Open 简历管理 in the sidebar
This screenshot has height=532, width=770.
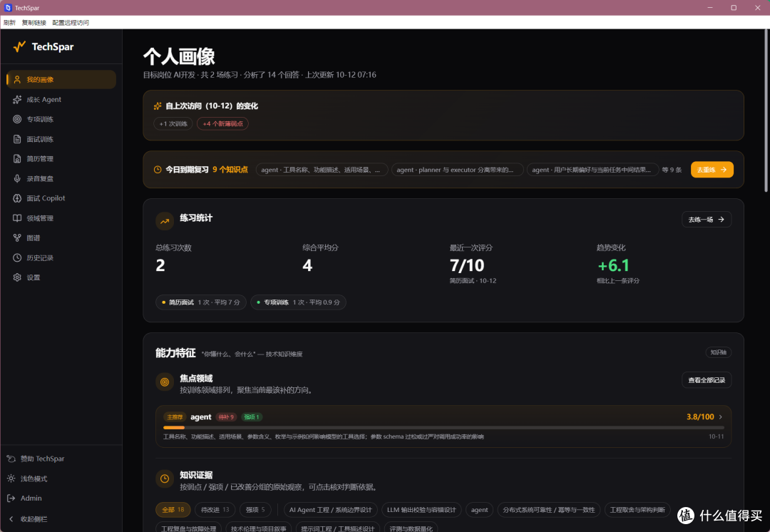pos(61,158)
